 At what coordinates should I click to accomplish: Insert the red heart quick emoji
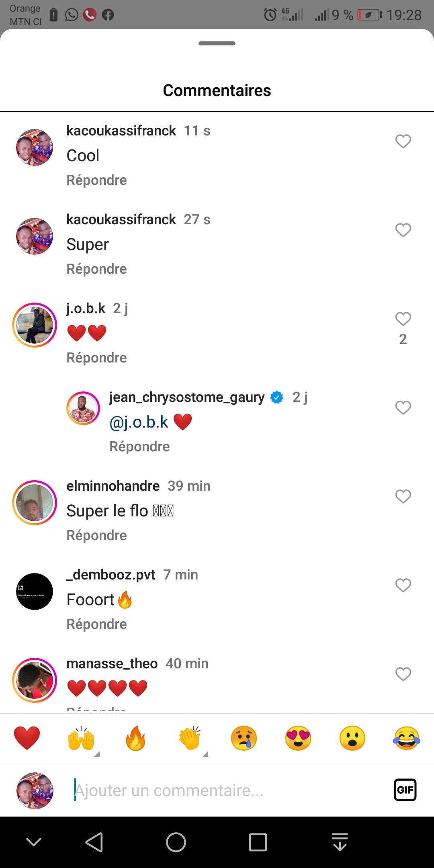coord(27,738)
